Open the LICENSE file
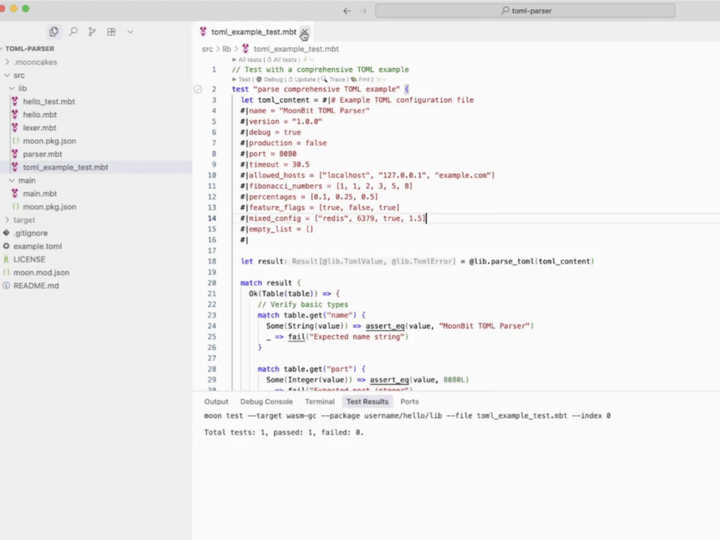This screenshot has height=540, width=720. click(x=29, y=259)
